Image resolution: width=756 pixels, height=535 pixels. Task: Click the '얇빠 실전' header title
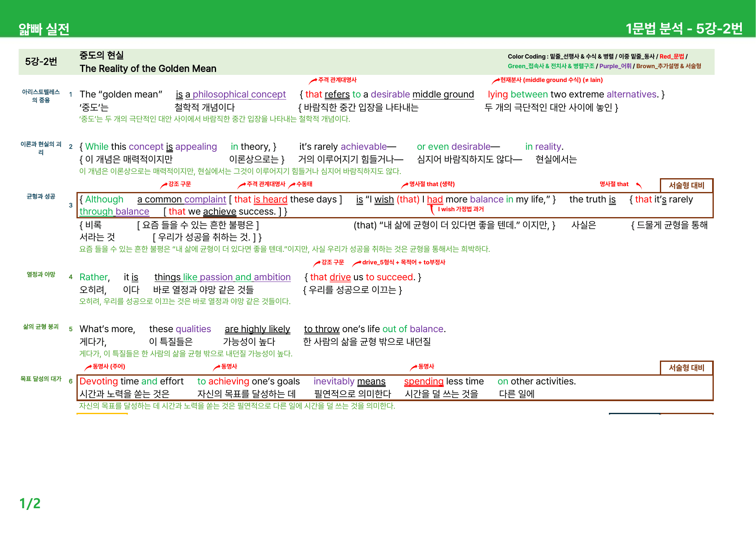tap(44, 29)
